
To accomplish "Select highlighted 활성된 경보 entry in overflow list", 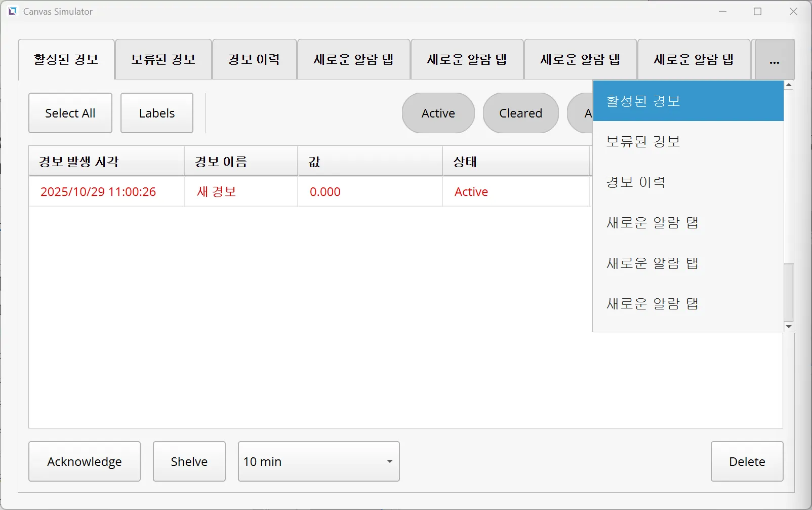I will pyautogui.click(x=688, y=101).
